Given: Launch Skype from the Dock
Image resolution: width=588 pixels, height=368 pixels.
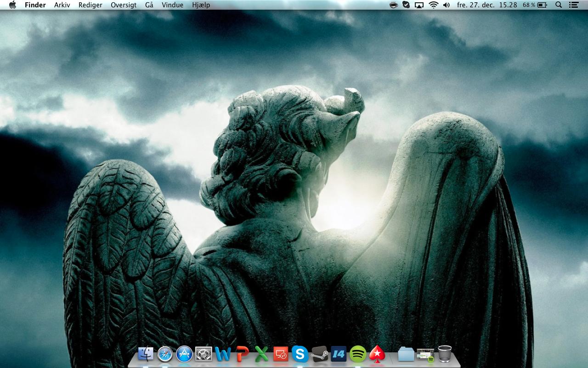Looking at the screenshot, I should point(300,354).
